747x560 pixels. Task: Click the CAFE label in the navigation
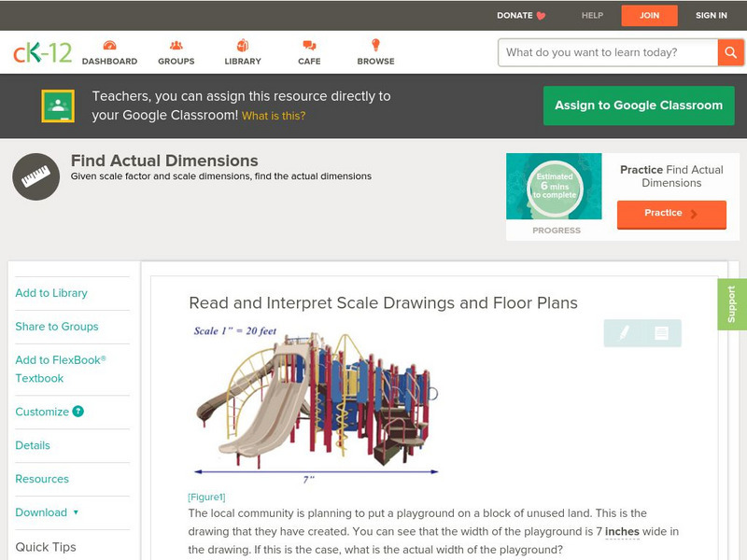(x=309, y=62)
